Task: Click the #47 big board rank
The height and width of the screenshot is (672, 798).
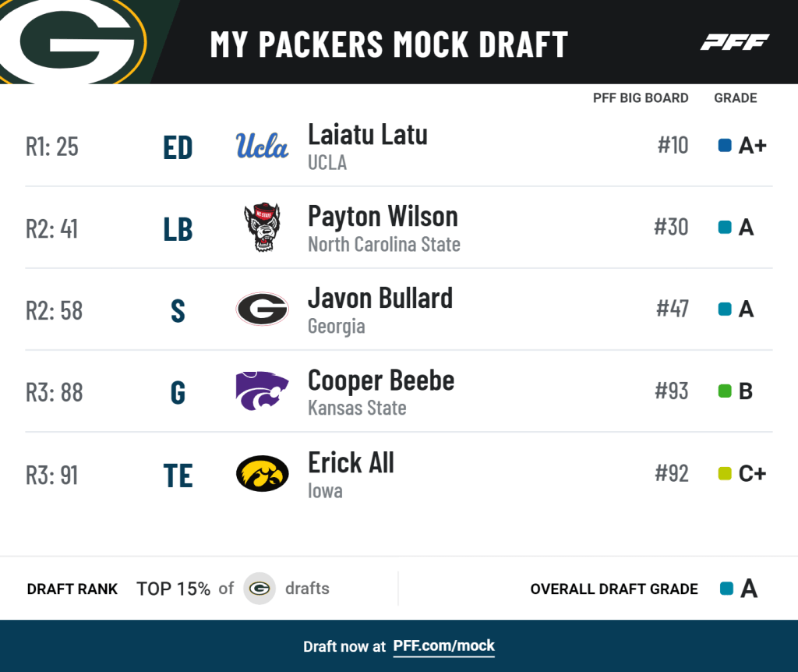Action: tap(672, 309)
